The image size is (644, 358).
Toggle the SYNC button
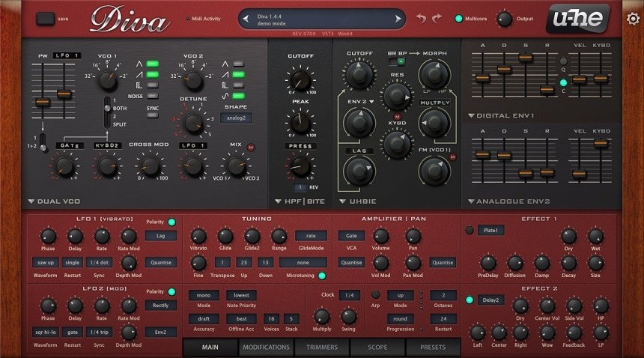152,115
